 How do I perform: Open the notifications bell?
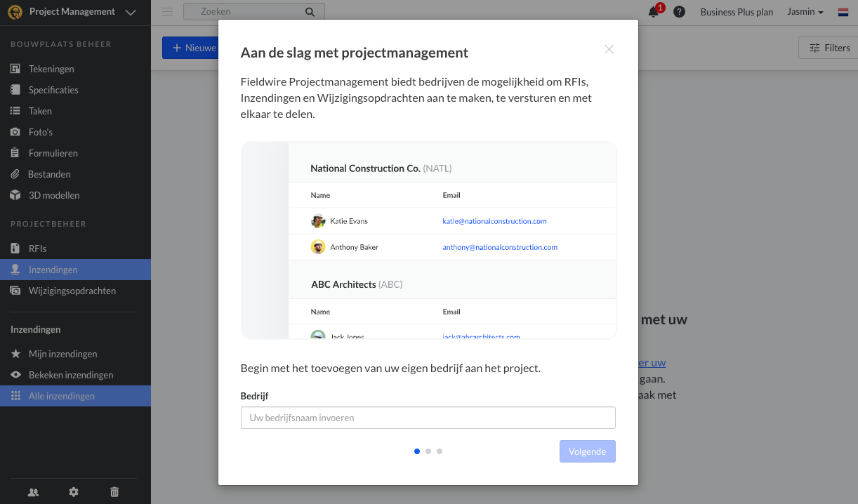point(654,12)
